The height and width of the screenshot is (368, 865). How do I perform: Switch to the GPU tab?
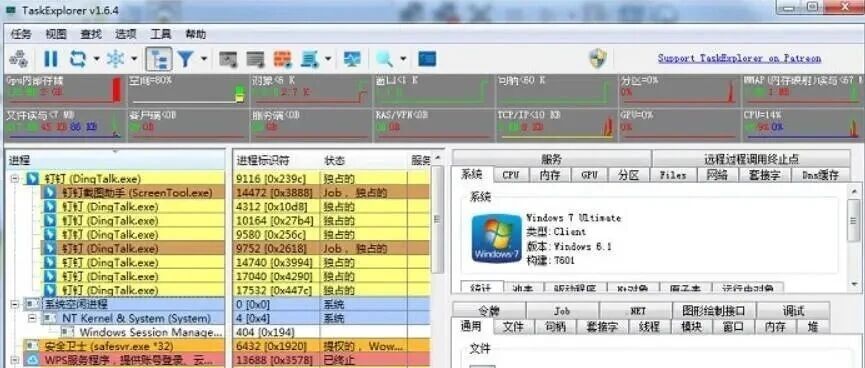[589, 175]
